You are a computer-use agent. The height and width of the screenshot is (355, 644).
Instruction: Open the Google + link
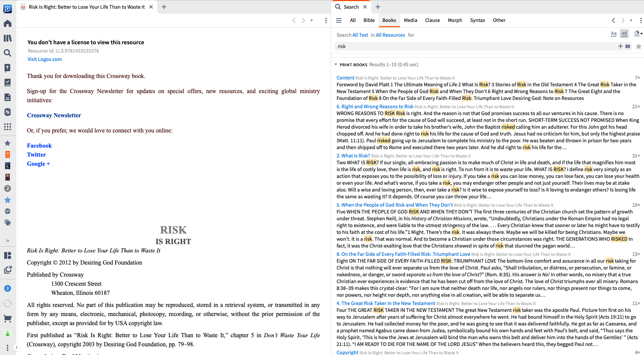click(x=38, y=164)
